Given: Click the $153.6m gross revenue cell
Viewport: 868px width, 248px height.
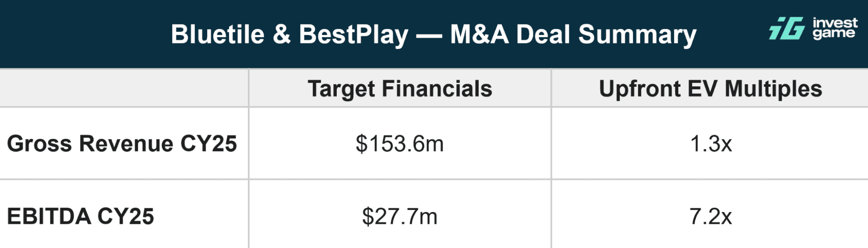Looking at the screenshot, I should [x=399, y=144].
